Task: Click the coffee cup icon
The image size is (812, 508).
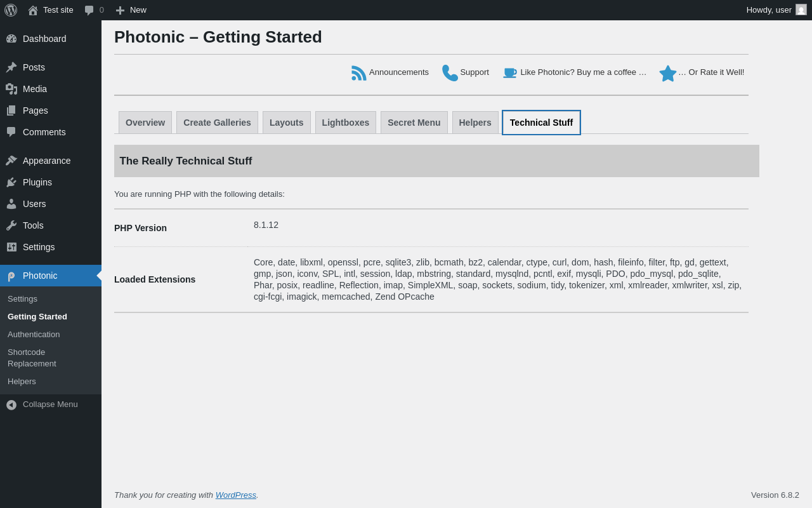Action: 510,73
